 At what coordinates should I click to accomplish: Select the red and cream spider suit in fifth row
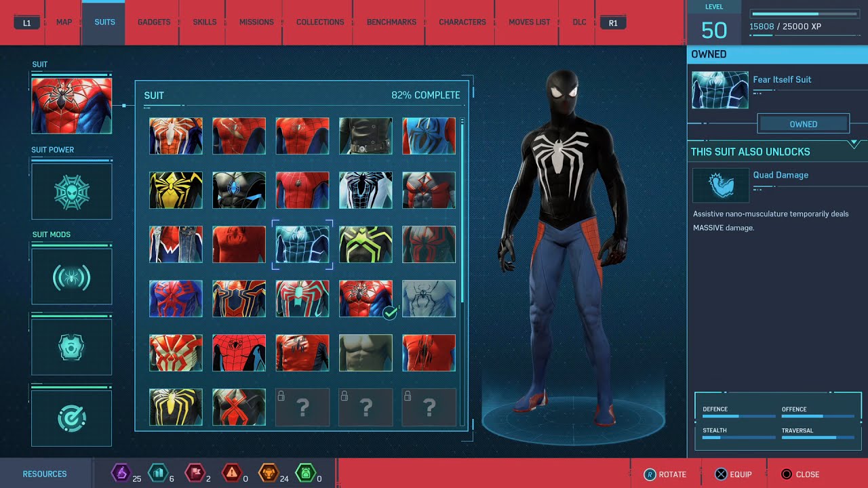pyautogui.click(x=176, y=352)
